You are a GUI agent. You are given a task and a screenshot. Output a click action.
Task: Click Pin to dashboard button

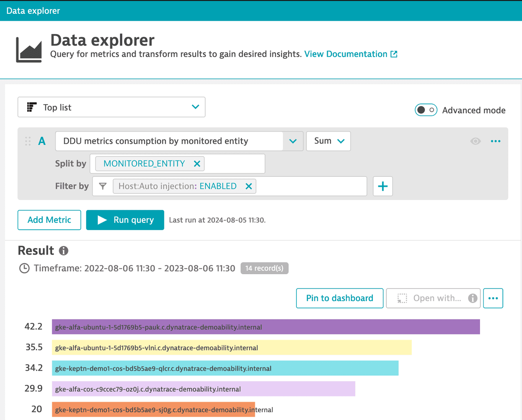pos(340,298)
